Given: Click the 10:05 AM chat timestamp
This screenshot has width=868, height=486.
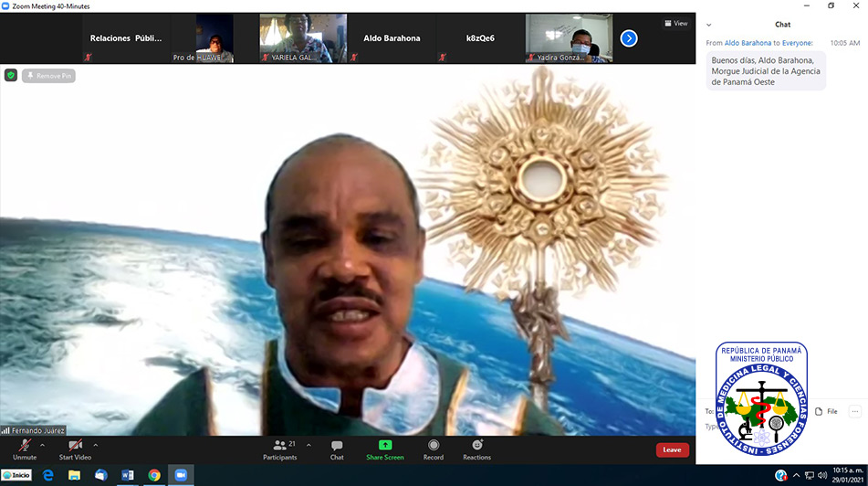Looking at the screenshot, I should click(845, 43).
